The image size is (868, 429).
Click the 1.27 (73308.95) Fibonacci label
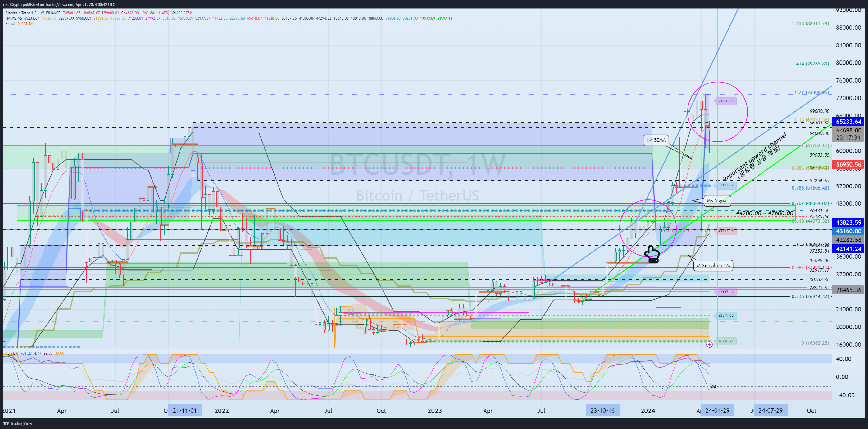point(812,92)
